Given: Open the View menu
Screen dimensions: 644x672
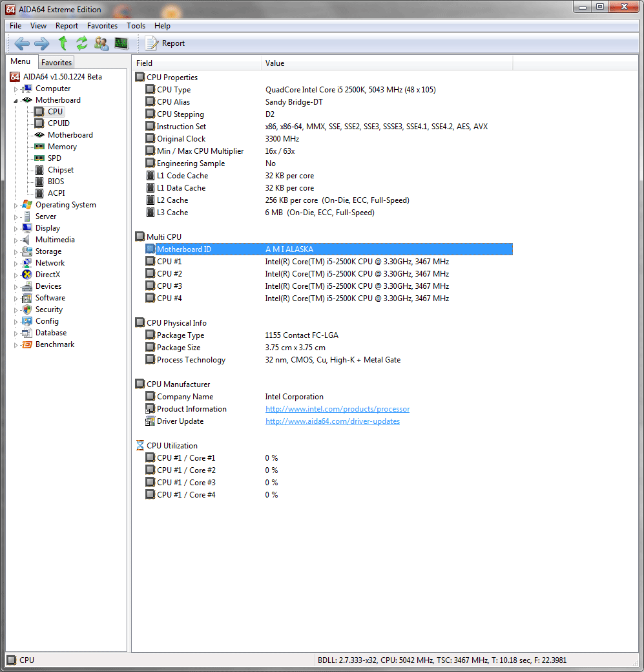Looking at the screenshot, I should click(38, 26).
